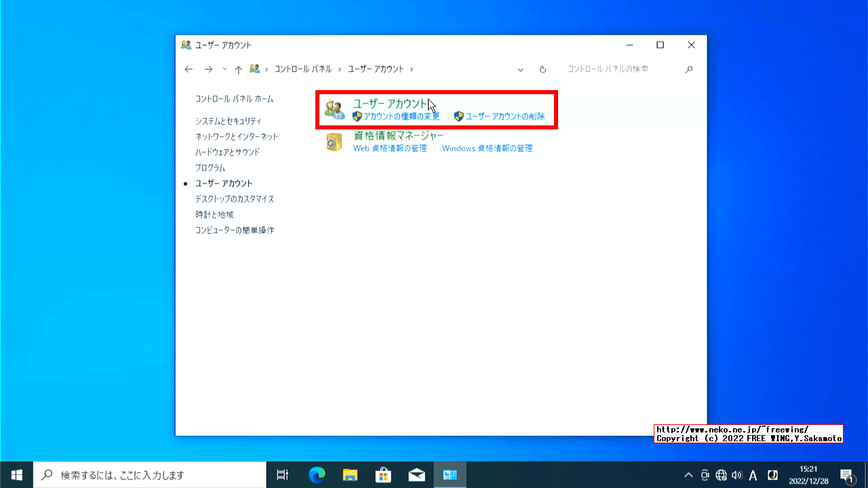Click the shield icon beside アカウントの種類の変更

pyautogui.click(x=356, y=116)
